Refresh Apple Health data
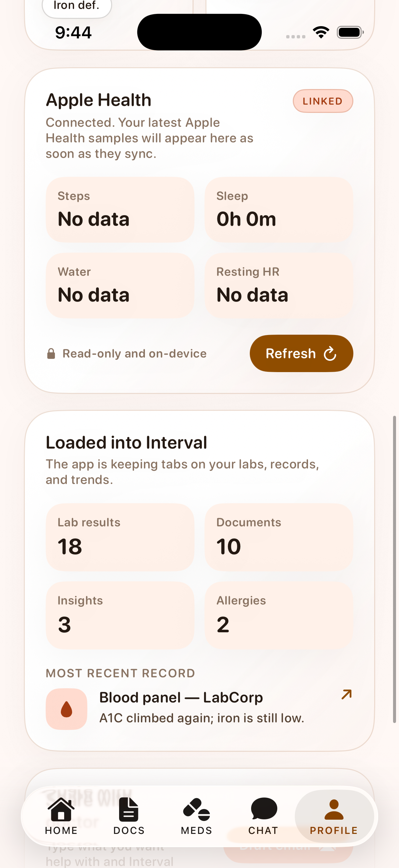The height and width of the screenshot is (868, 399). pyautogui.click(x=301, y=353)
